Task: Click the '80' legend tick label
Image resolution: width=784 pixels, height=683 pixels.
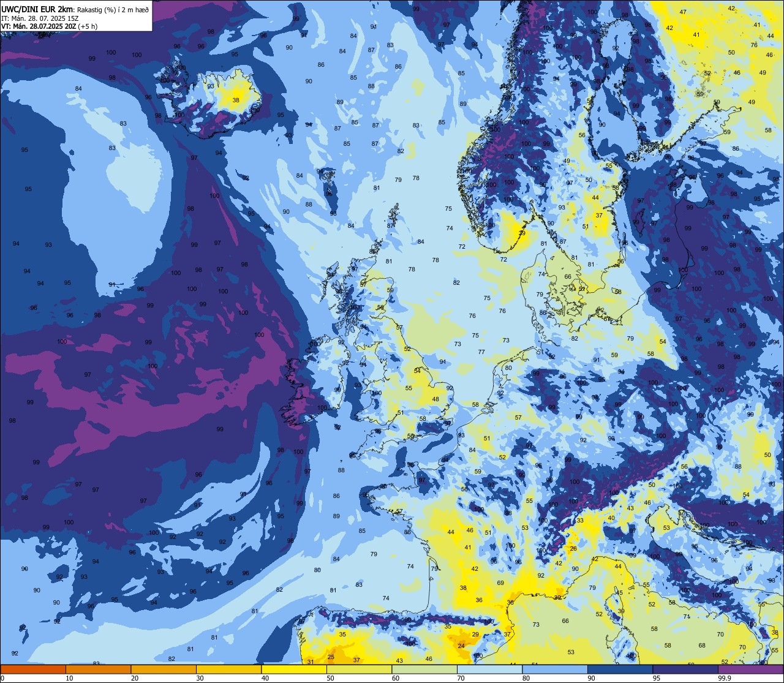Action: point(526,678)
